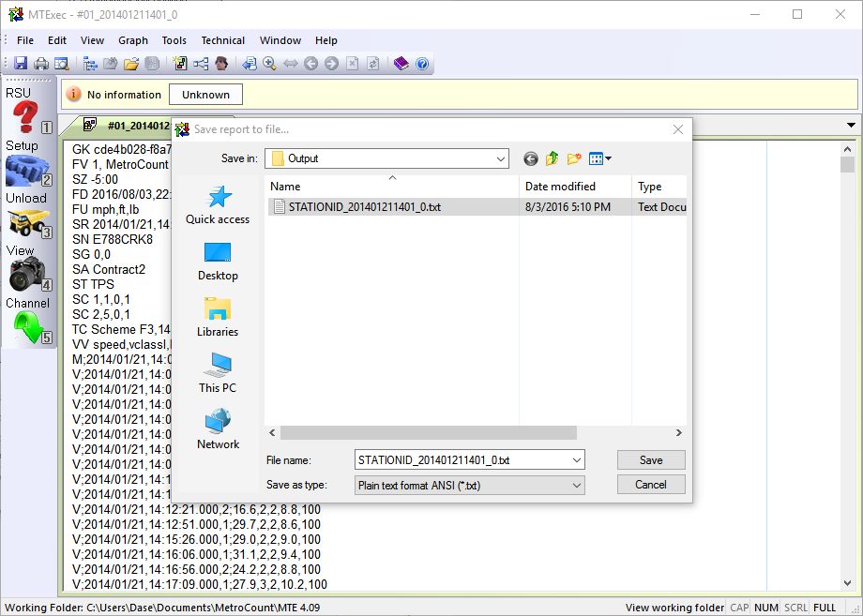Open the 'Save as type' dropdown

469,486
